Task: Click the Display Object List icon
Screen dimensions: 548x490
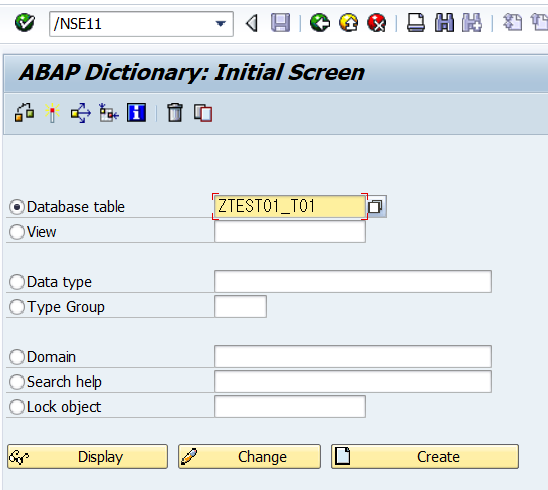Action: pyautogui.click(x=109, y=113)
